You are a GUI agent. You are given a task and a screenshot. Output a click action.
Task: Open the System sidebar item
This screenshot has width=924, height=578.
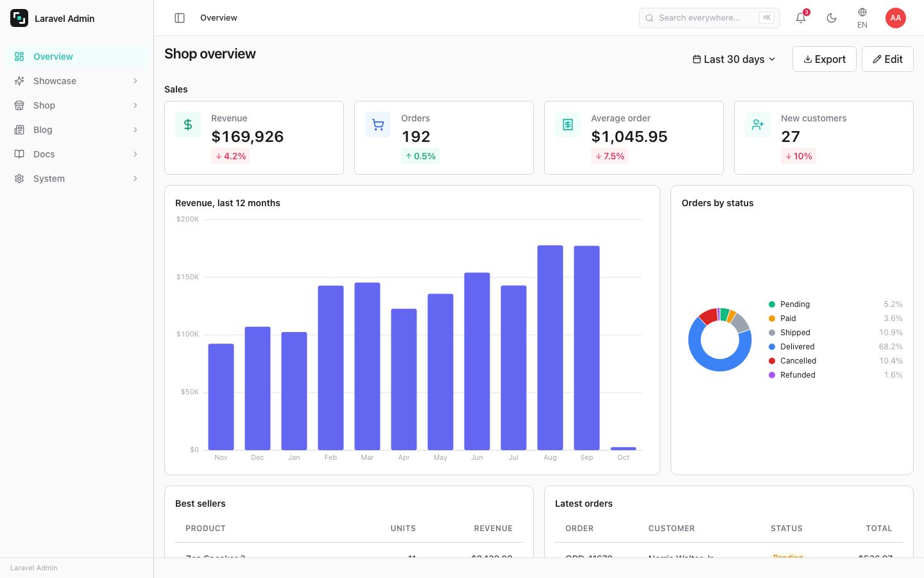point(77,179)
